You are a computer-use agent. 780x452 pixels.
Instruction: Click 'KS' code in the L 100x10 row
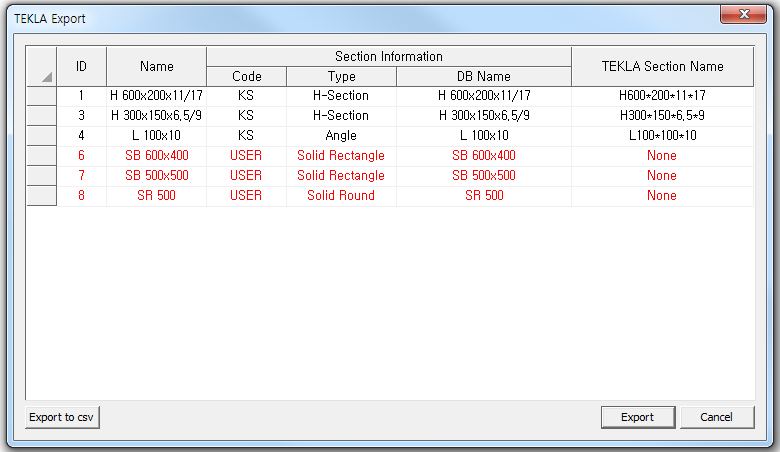[x=247, y=136]
